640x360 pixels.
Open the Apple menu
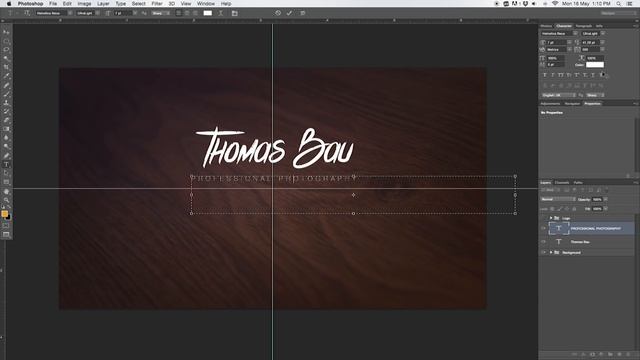(x=9, y=3)
